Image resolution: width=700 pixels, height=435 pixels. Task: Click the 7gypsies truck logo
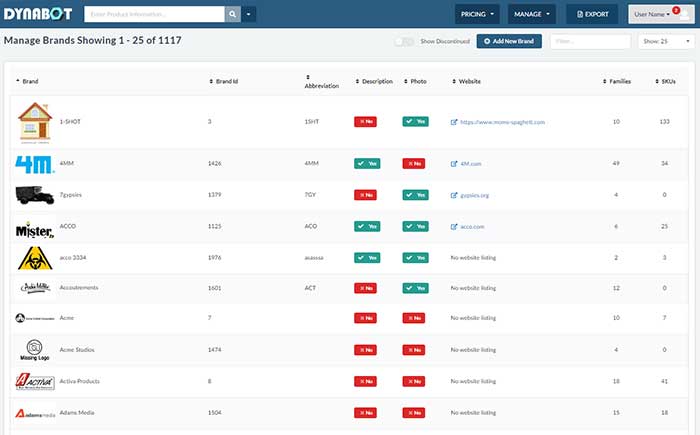tap(35, 195)
